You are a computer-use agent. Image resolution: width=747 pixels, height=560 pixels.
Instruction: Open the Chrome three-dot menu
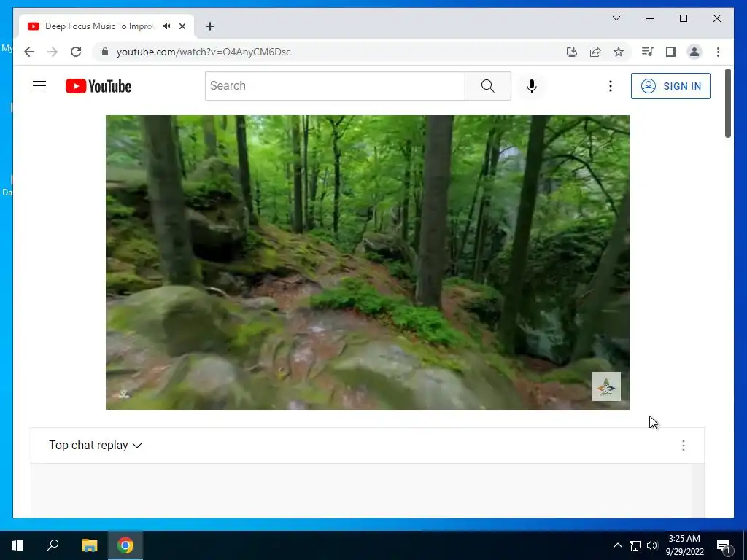tap(718, 52)
